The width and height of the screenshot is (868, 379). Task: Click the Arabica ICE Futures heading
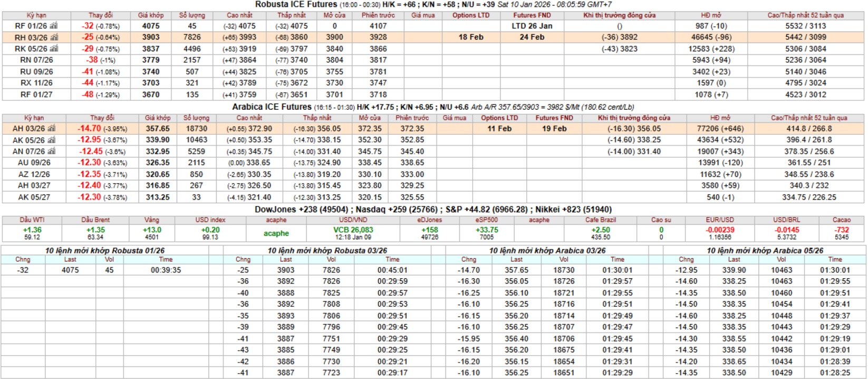272,107
